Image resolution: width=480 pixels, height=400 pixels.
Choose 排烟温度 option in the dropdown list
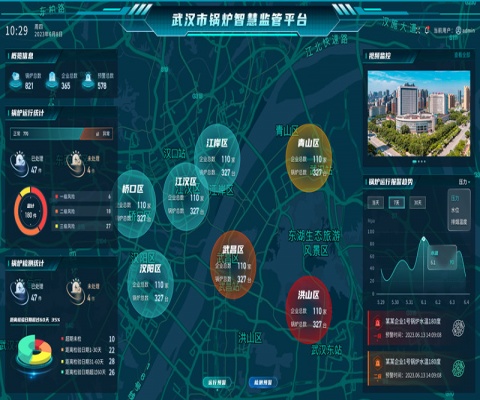pos(459,222)
